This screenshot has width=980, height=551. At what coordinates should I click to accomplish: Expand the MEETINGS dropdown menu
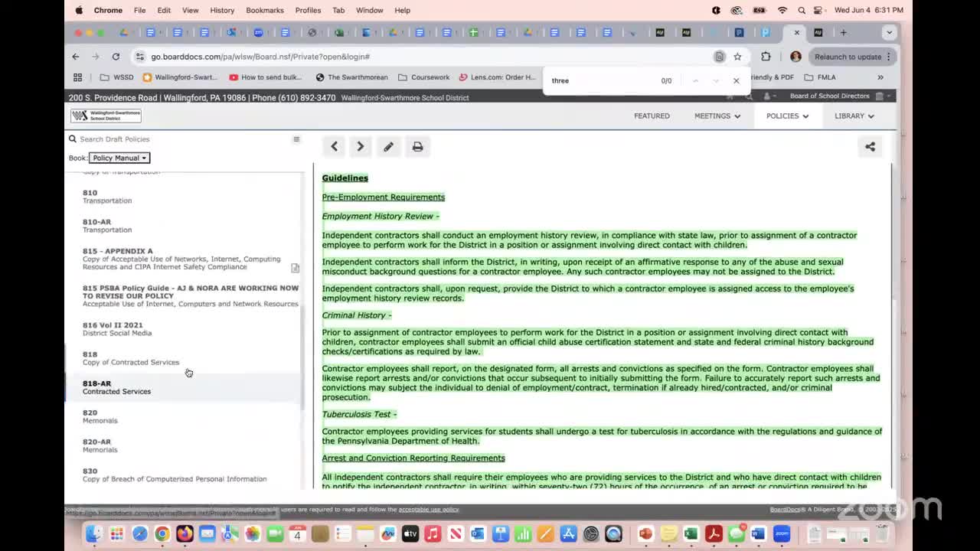click(717, 116)
